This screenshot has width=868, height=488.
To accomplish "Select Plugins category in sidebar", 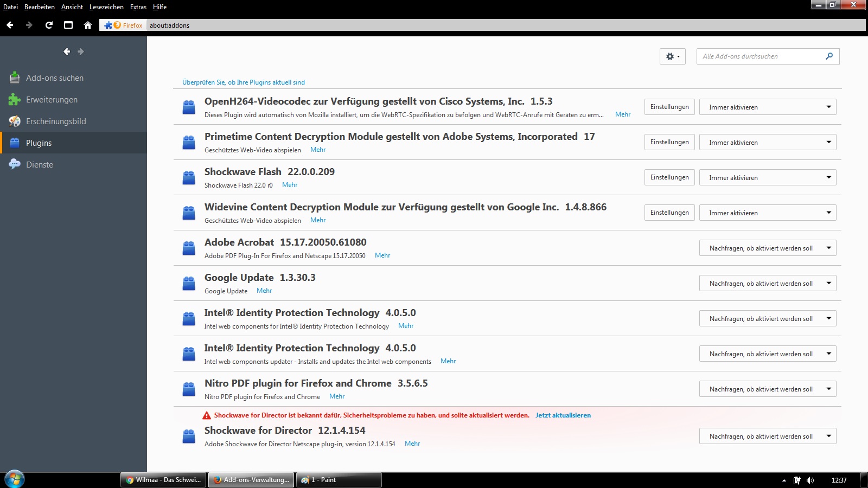I will click(73, 143).
